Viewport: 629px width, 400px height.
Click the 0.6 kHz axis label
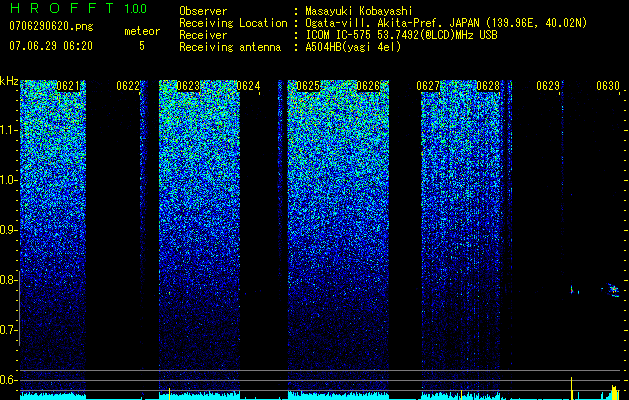coord(9,380)
